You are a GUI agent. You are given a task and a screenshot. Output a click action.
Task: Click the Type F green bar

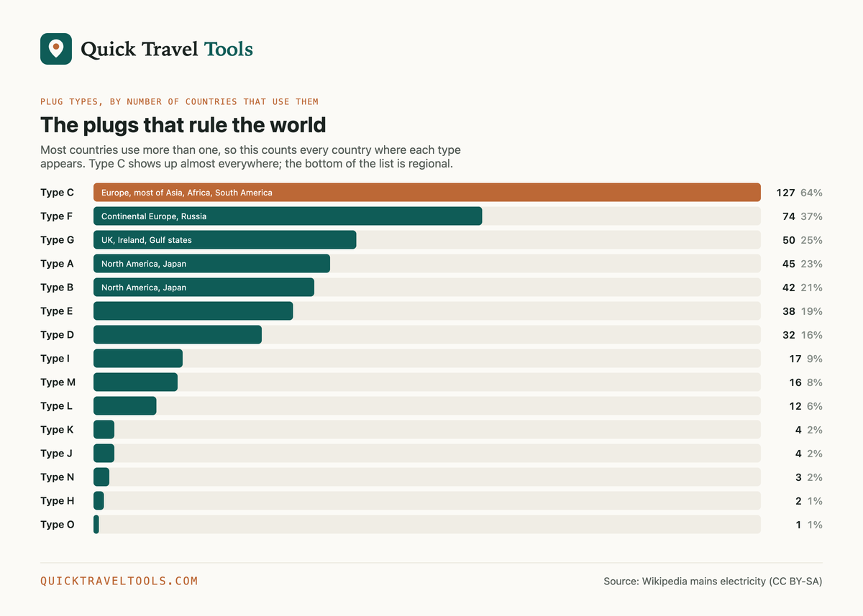coord(288,216)
